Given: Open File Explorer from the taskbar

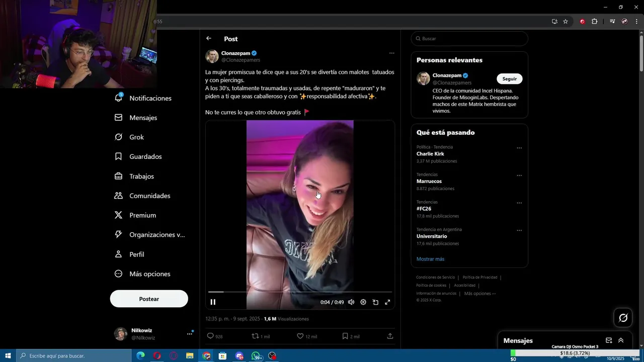Looking at the screenshot, I should (x=190, y=356).
